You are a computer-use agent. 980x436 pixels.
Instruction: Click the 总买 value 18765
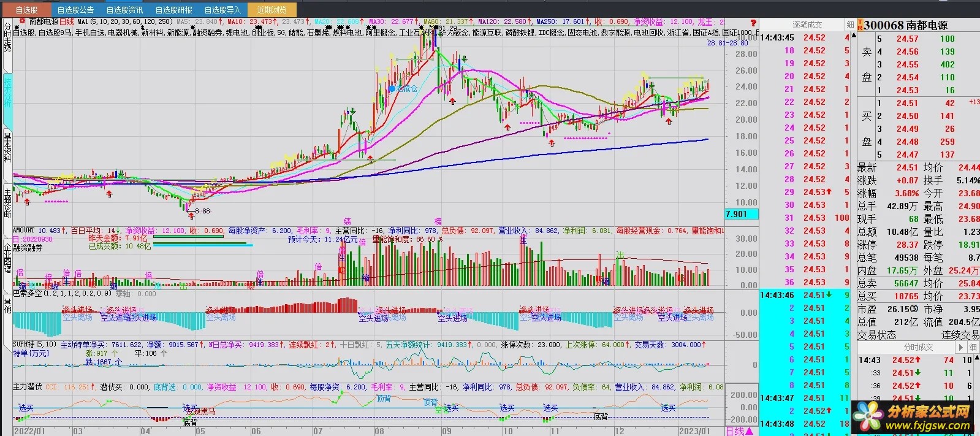point(906,296)
